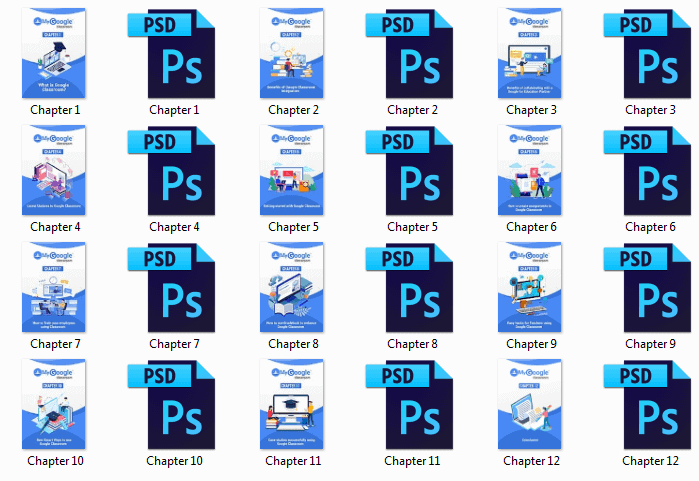Click the Chapter 9 cover image thumbnail
Screen dimensions: 699x481
tap(530, 287)
